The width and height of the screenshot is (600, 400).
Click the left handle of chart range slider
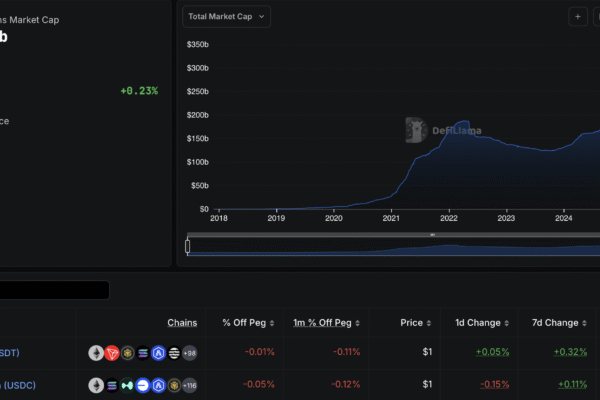tap(187, 246)
